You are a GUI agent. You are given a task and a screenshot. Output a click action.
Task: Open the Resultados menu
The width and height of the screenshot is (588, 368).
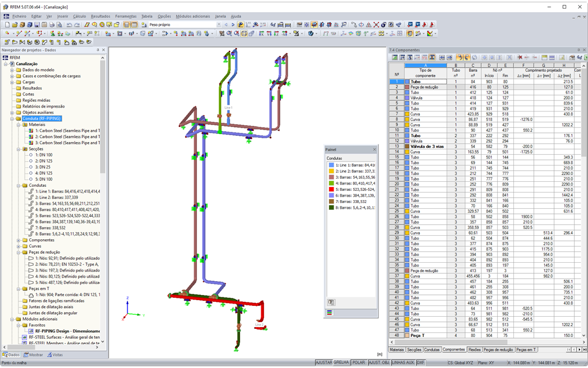(x=100, y=16)
